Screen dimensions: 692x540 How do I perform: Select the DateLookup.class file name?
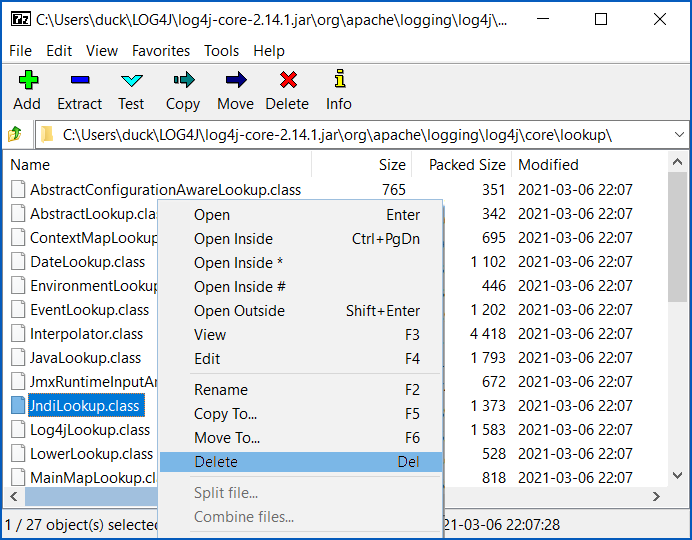tap(87, 262)
